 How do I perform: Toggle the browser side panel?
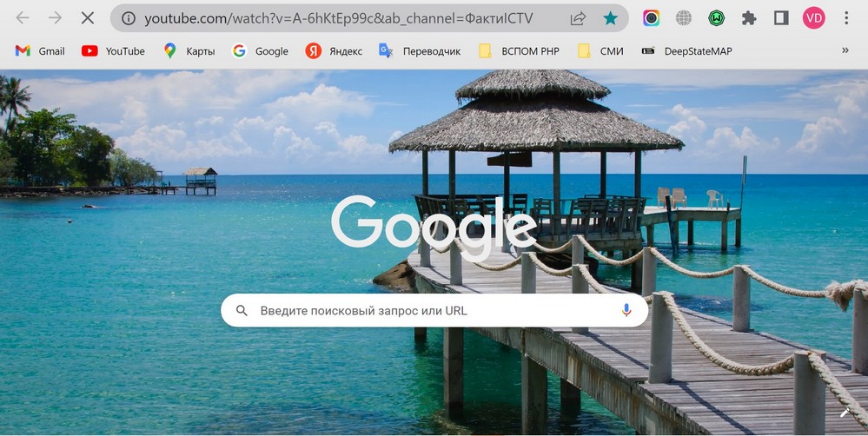pos(781,18)
